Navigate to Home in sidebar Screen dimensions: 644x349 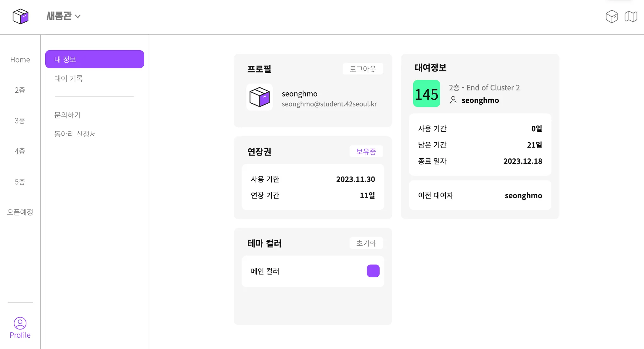tap(20, 60)
